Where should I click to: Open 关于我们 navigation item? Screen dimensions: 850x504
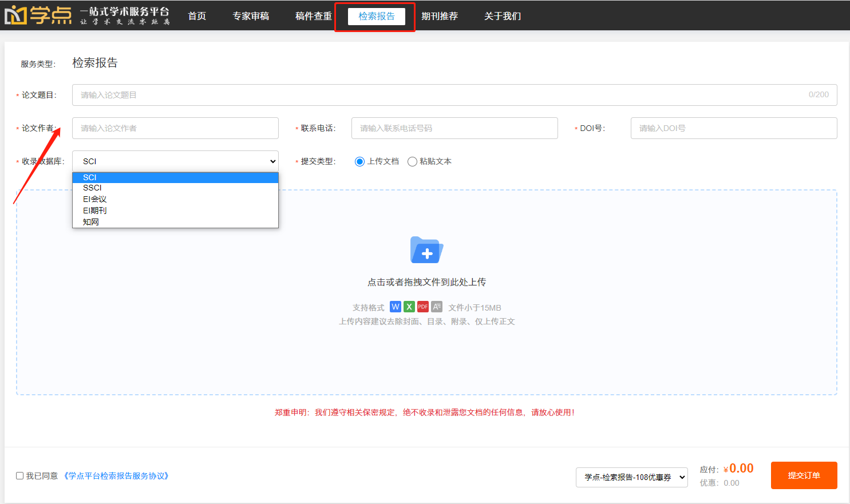coord(503,16)
